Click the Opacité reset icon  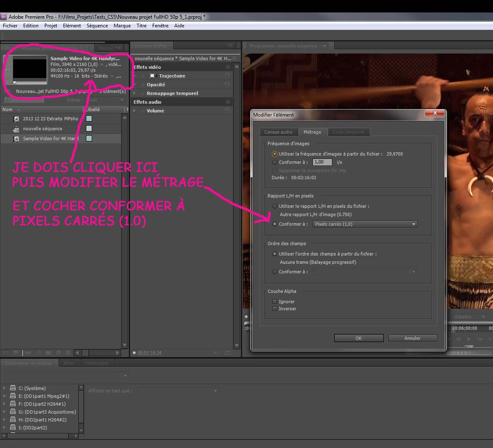[227, 84]
